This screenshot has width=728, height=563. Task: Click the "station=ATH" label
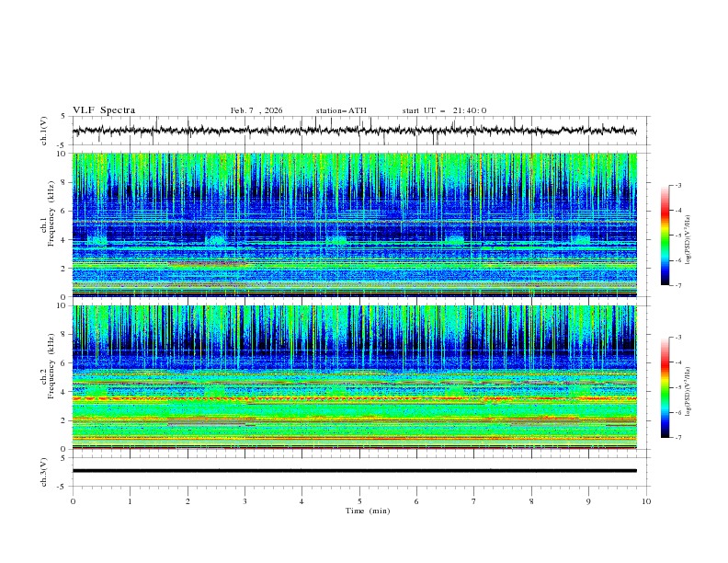341,110
